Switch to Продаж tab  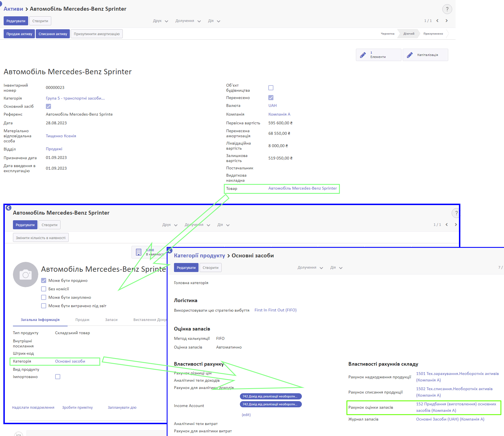click(x=82, y=320)
